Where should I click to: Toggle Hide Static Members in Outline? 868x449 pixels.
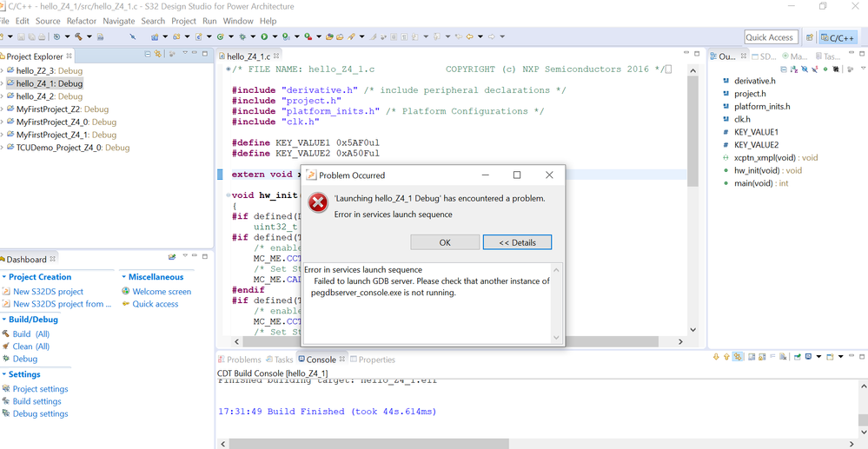pyautogui.click(x=814, y=69)
